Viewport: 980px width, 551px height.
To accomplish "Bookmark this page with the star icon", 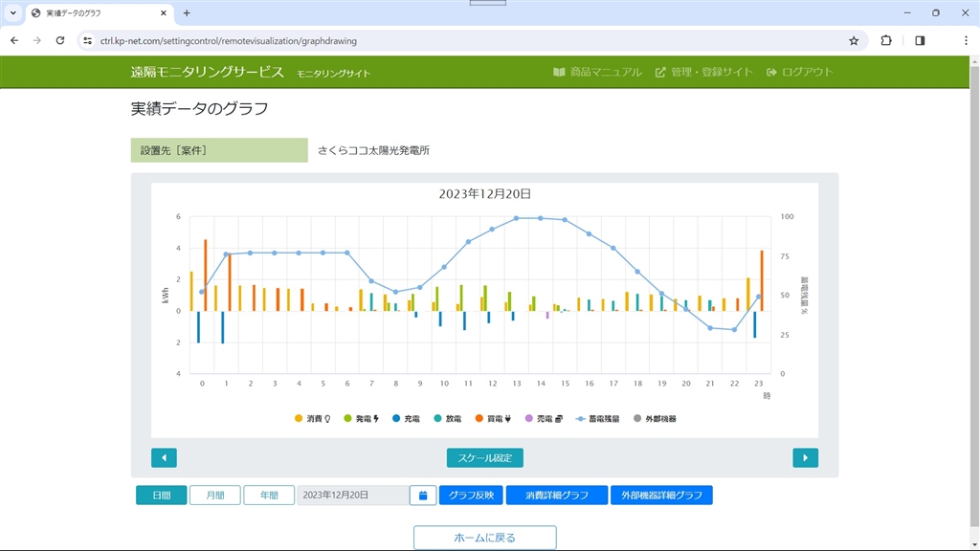I will coord(854,40).
